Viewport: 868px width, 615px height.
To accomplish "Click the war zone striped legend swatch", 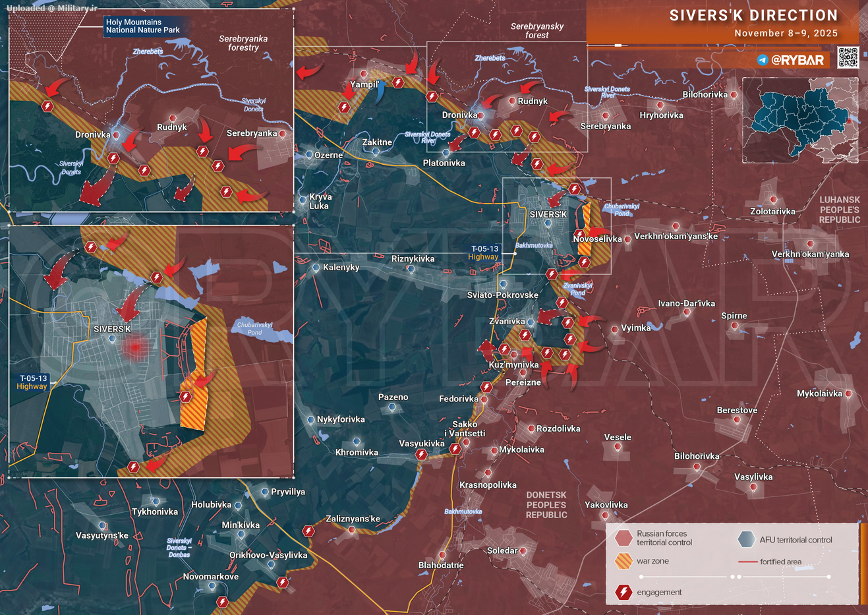I will tap(623, 561).
